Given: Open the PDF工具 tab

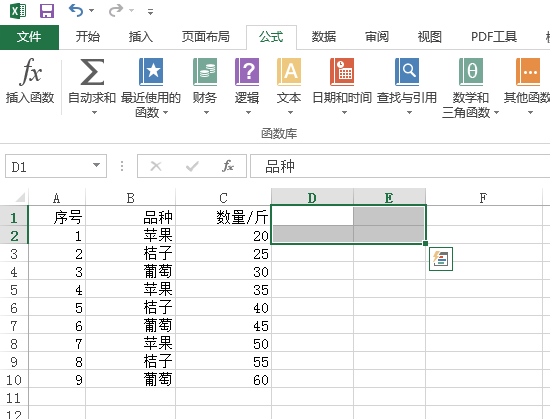Looking at the screenshot, I should coord(494,37).
